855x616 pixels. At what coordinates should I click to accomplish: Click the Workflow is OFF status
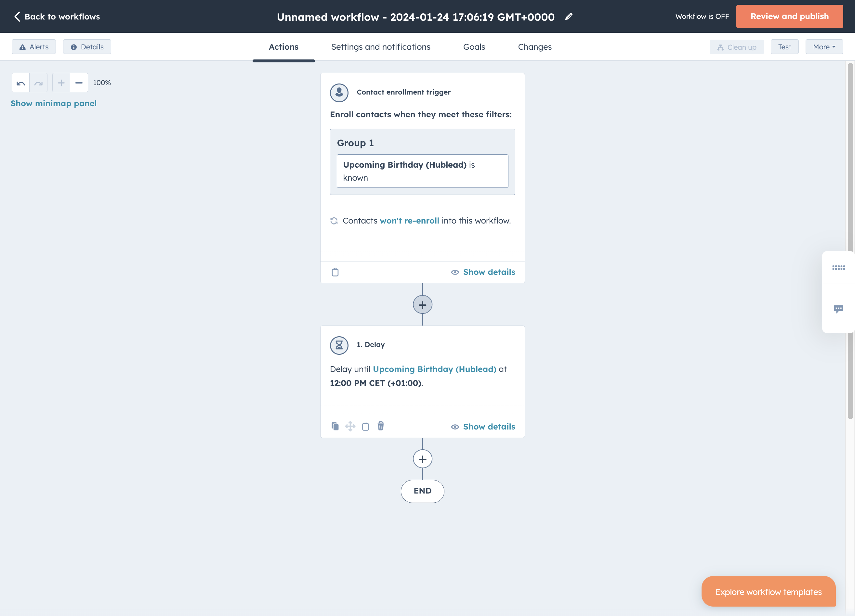point(702,16)
